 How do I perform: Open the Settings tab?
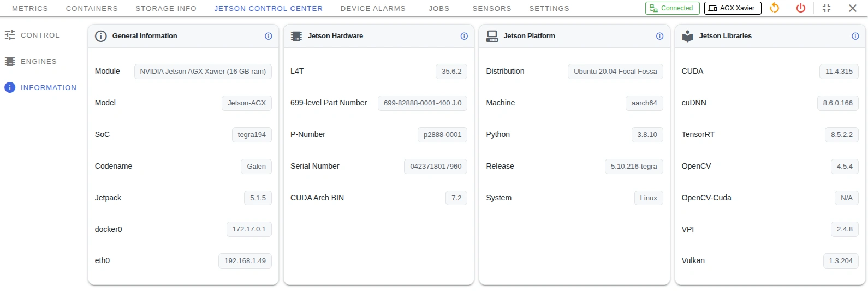pyautogui.click(x=549, y=9)
